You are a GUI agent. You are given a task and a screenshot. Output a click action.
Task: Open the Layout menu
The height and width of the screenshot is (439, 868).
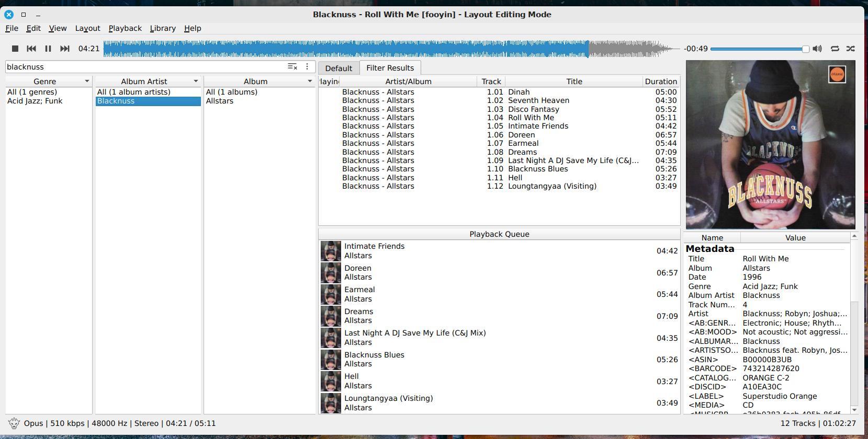(x=87, y=28)
